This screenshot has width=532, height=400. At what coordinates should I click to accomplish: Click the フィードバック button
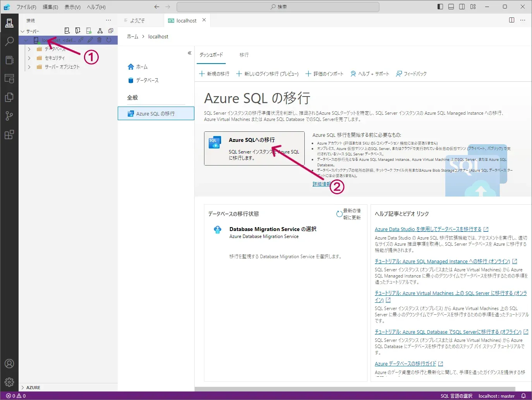point(411,74)
